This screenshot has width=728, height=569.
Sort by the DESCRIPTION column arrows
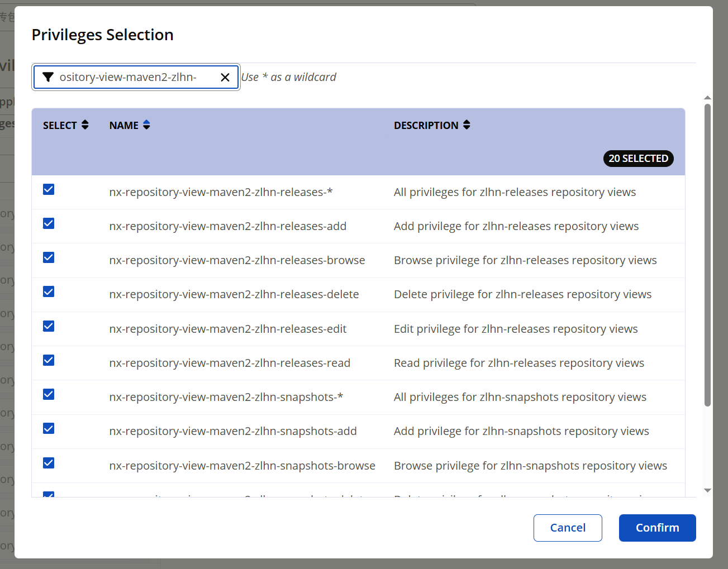click(x=467, y=125)
